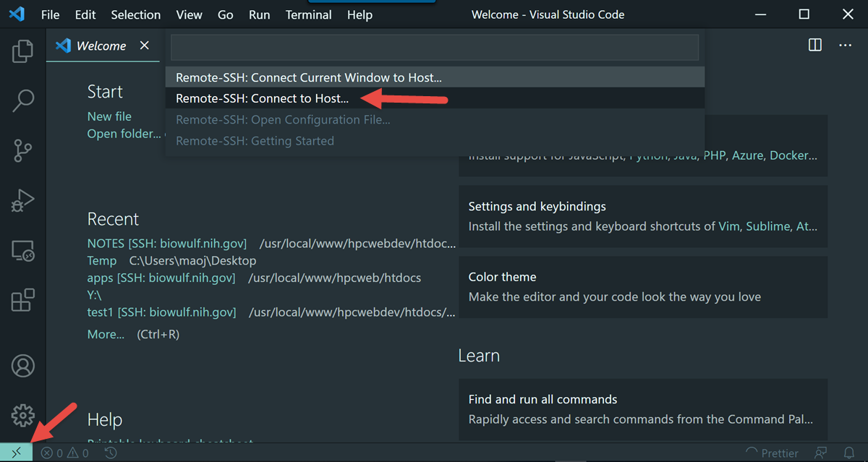Open the More Actions menu

click(845, 45)
